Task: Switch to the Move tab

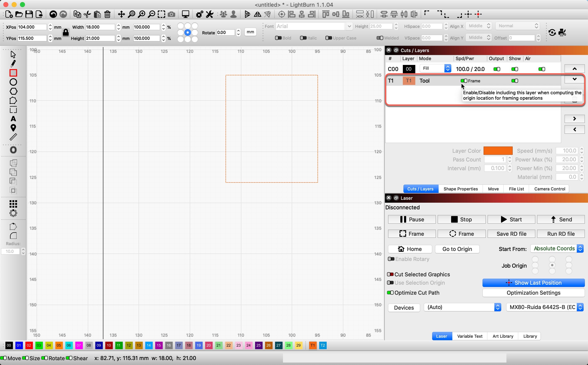Action: click(x=493, y=189)
